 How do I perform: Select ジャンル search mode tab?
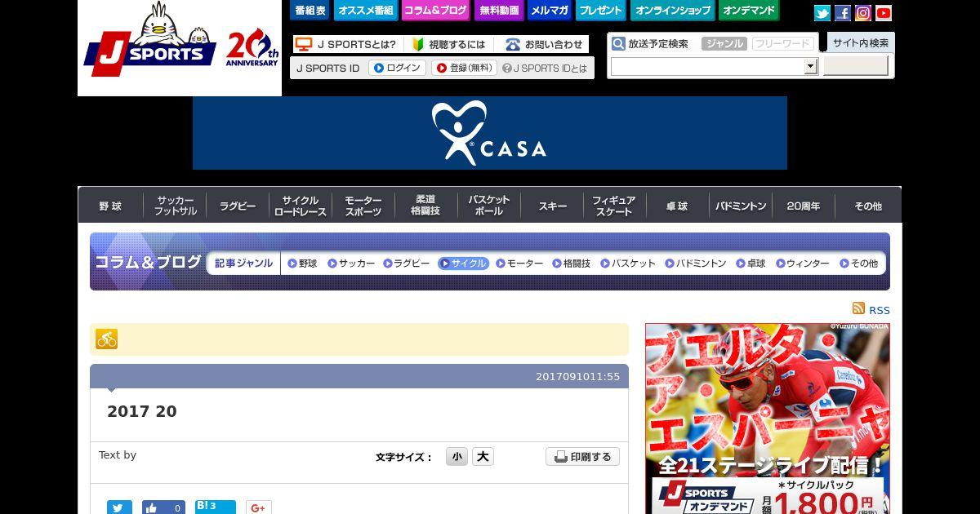pyautogui.click(x=724, y=44)
